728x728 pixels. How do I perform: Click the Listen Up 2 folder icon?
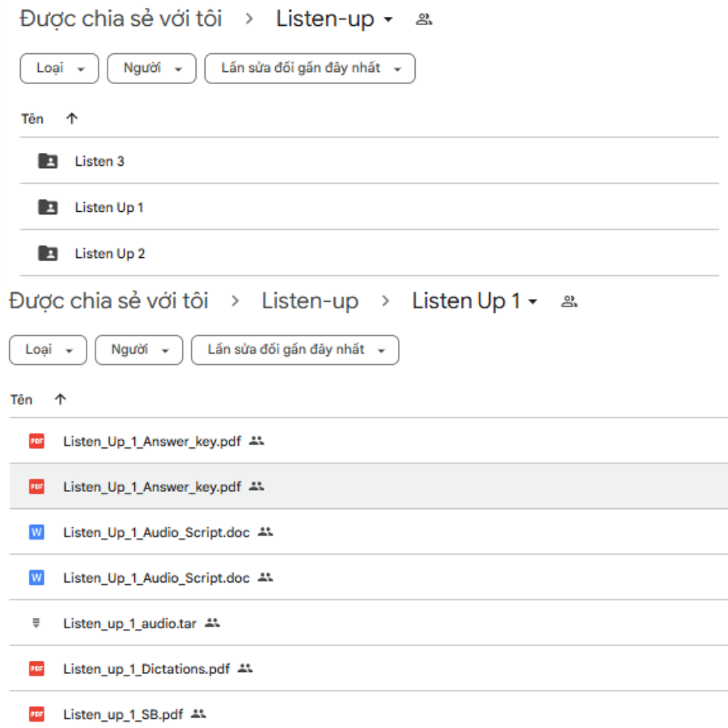point(48,253)
